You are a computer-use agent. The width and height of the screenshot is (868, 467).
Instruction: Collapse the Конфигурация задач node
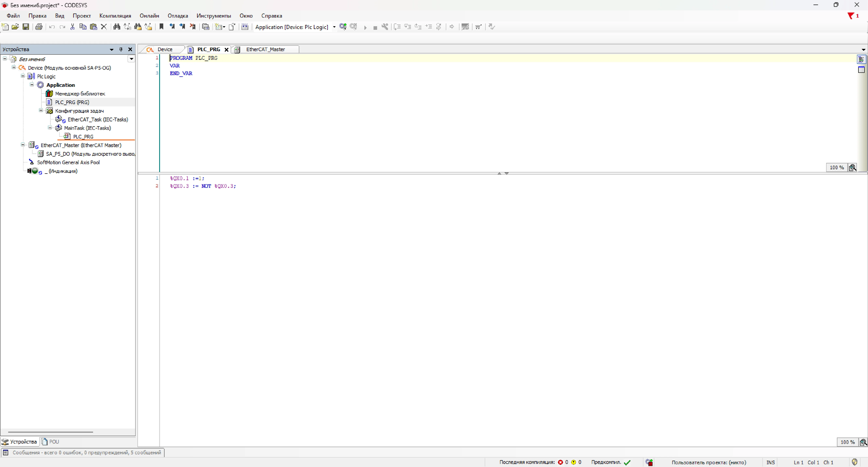tap(41, 110)
